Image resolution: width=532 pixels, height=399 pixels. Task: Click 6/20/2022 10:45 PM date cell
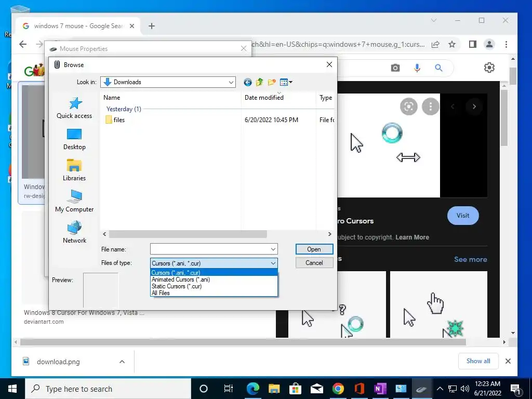tap(271, 120)
